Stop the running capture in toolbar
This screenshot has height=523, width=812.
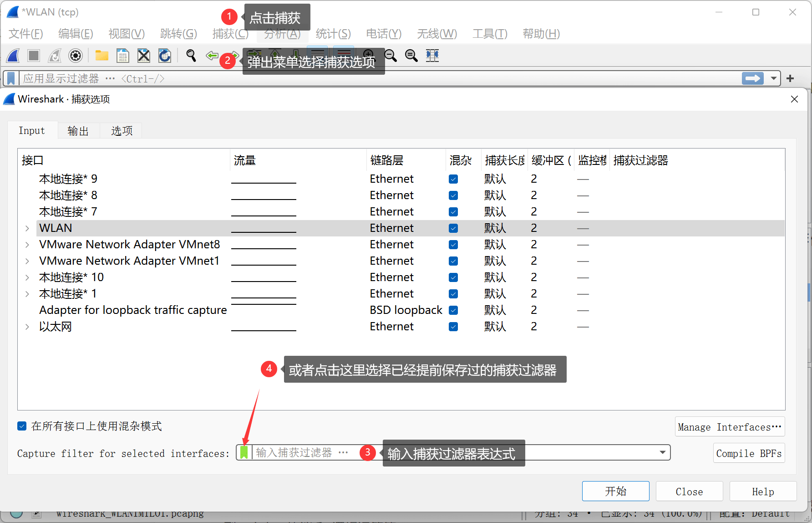tap(34, 56)
